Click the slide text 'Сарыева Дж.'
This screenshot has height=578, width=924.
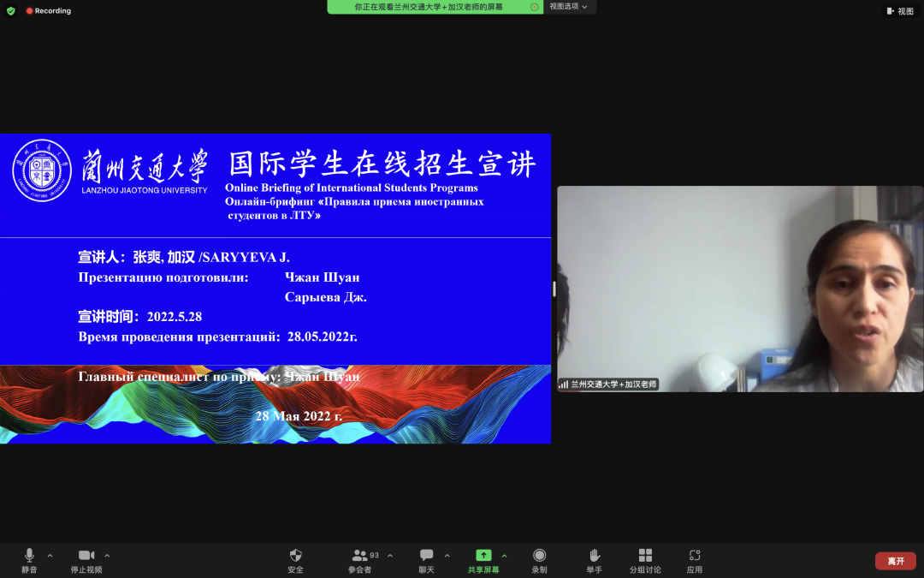click(326, 297)
